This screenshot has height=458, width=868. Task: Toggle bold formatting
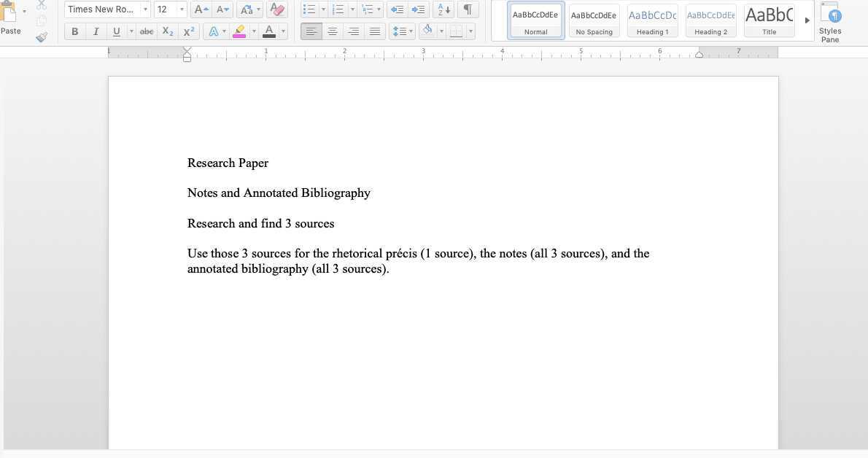(x=74, y=31)
